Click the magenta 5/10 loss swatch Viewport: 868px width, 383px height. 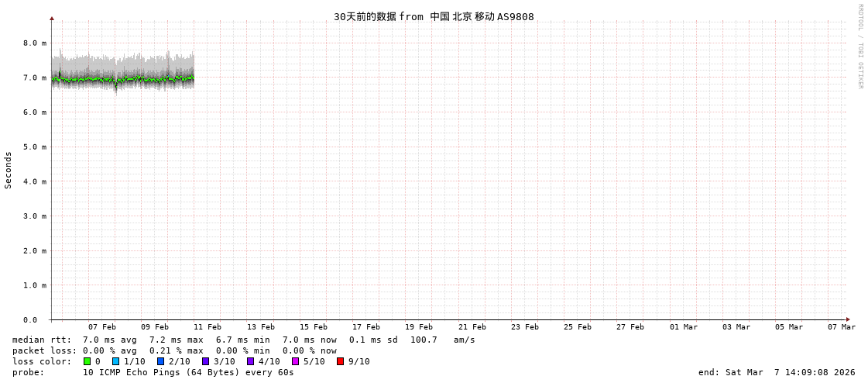click(295, 361)
